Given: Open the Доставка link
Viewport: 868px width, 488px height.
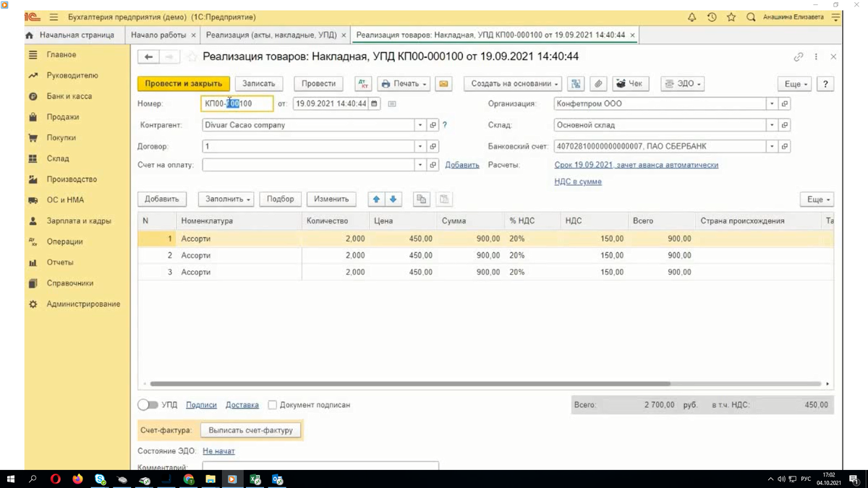Looking at the screenshot, I should click(x=242, y=405).
